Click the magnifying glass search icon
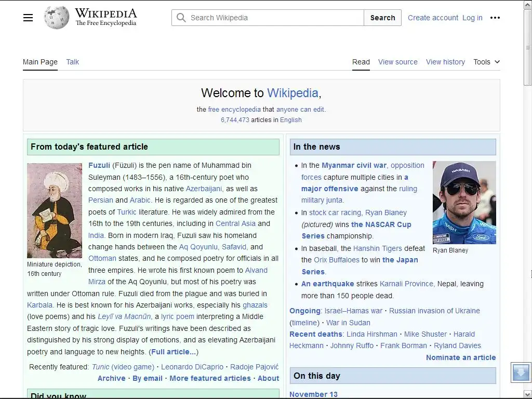Viewport: 532px width, 399px height. [x=181, y=18]
